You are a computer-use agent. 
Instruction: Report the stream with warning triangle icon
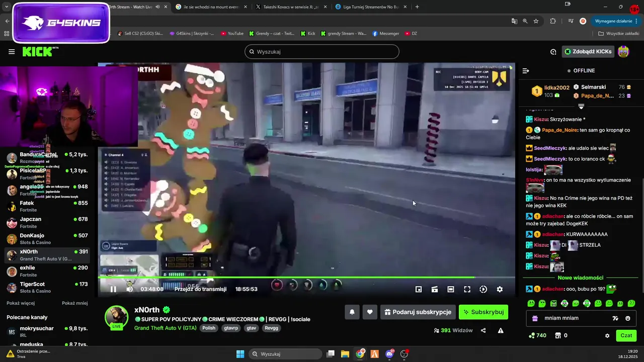pos(501,330)
